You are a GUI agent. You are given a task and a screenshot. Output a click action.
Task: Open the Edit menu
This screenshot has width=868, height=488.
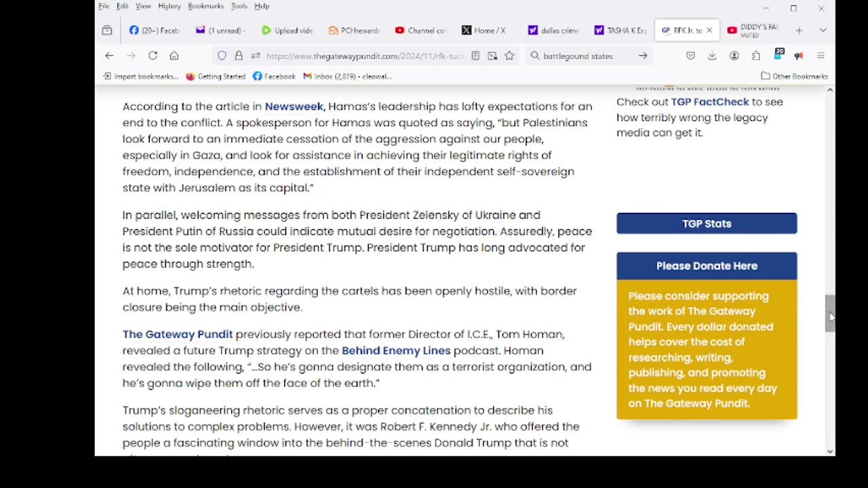pos(122,6)
